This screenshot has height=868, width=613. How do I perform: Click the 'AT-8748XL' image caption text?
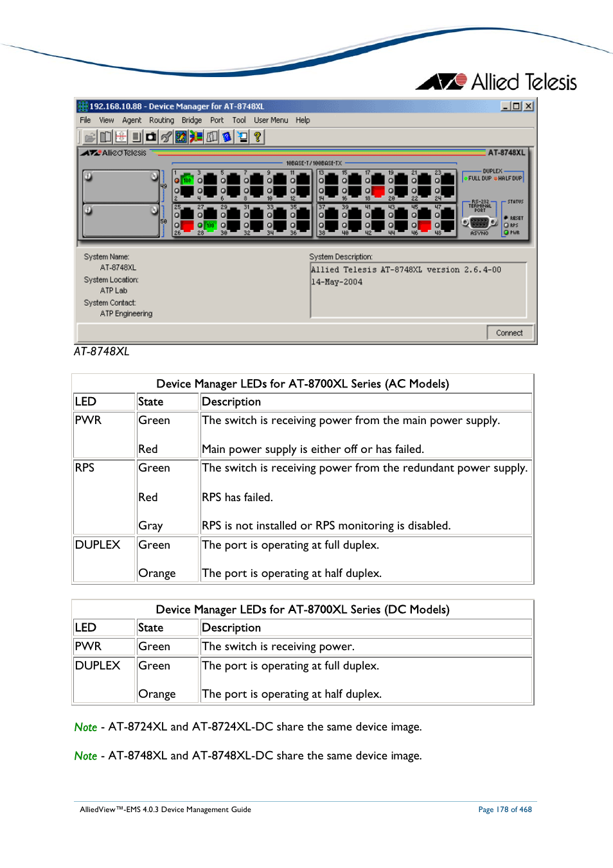pyautogui.click(x=102, y=351)
